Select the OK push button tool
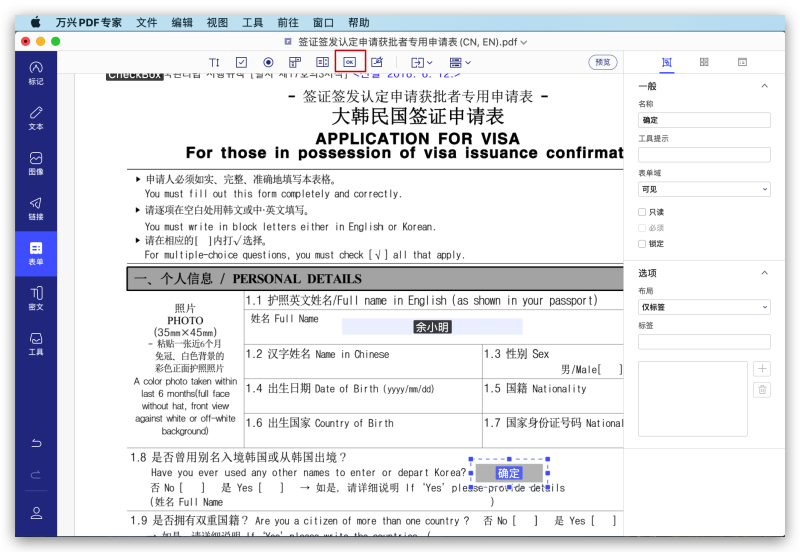Image resolution: width=800 pixels, height=552 pixels. [349, 62]
